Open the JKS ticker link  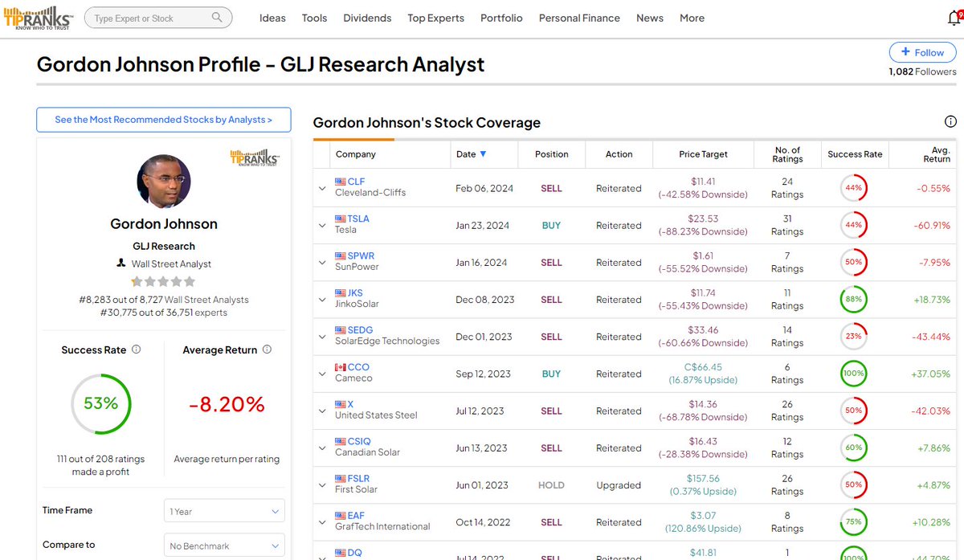pyautogui.click(x=355, y=293)
